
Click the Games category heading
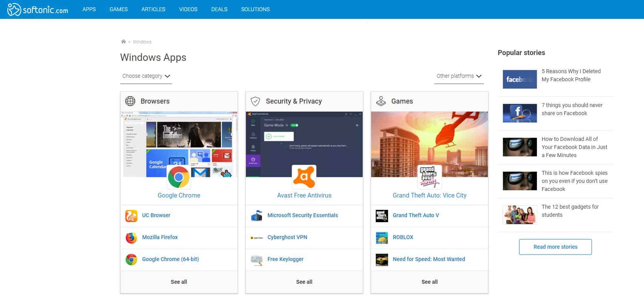point(402,101)
